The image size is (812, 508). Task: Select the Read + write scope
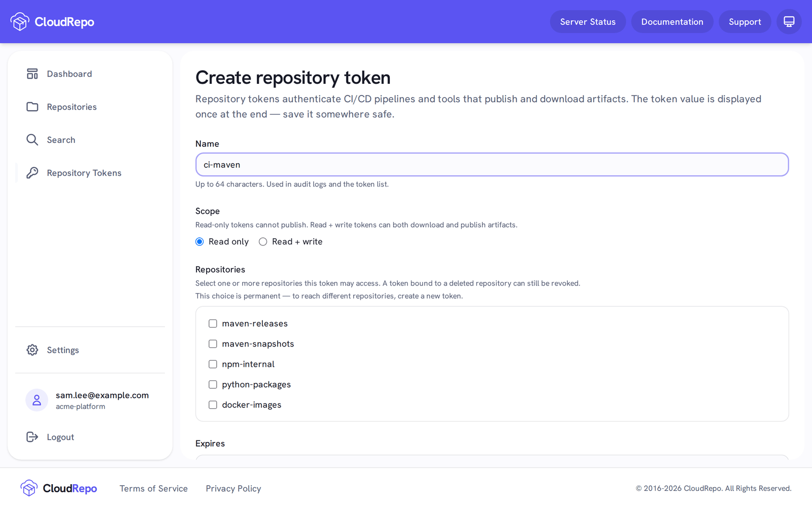(x=263, y=242)
